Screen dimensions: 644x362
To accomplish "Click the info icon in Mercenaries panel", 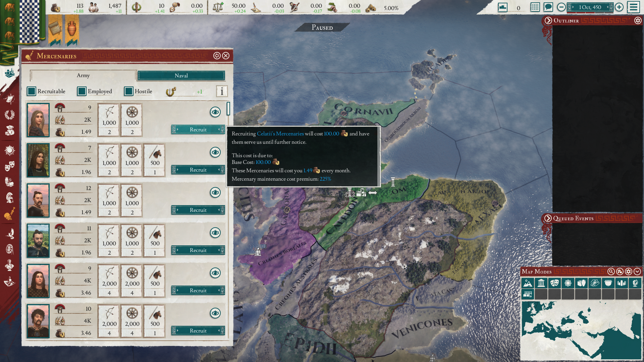I will pos(222,91).
